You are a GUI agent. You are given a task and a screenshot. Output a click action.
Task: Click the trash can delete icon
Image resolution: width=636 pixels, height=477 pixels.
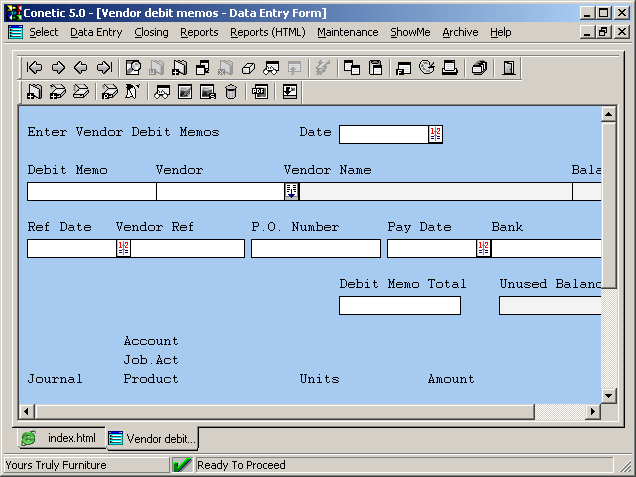click(x=231, y=92)
